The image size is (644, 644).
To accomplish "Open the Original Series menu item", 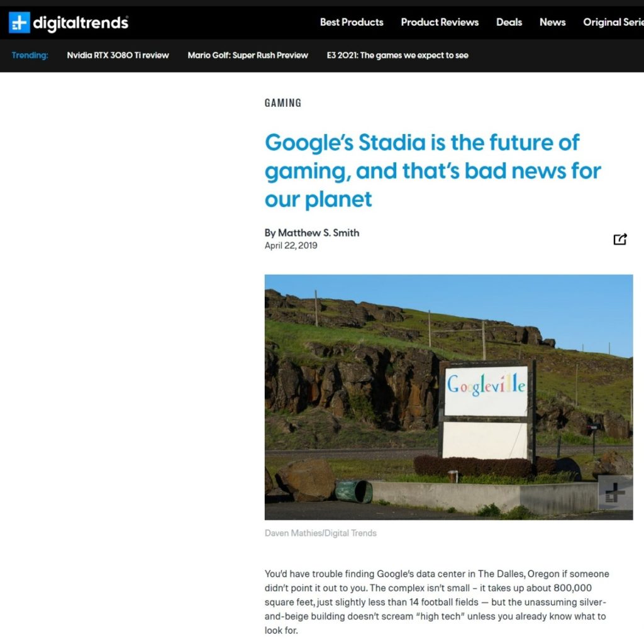I will click(x=613, y=22).
